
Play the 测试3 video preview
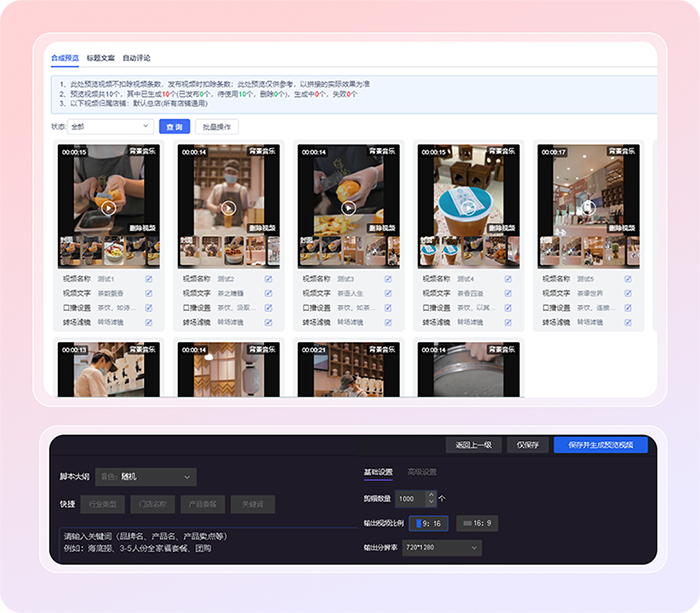point(348,208)
